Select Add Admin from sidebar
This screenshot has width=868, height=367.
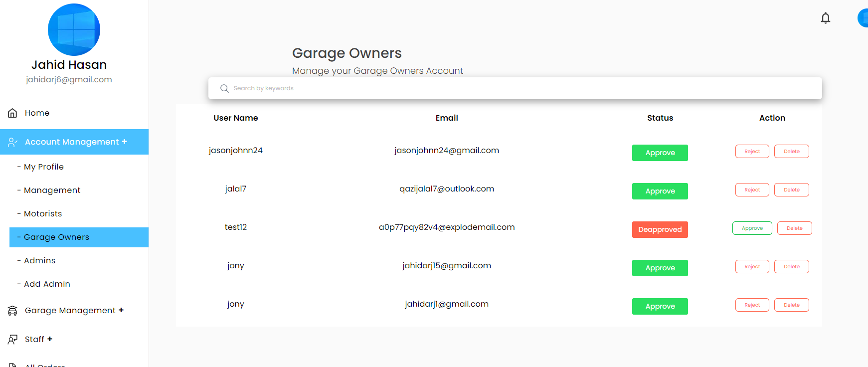47,284
